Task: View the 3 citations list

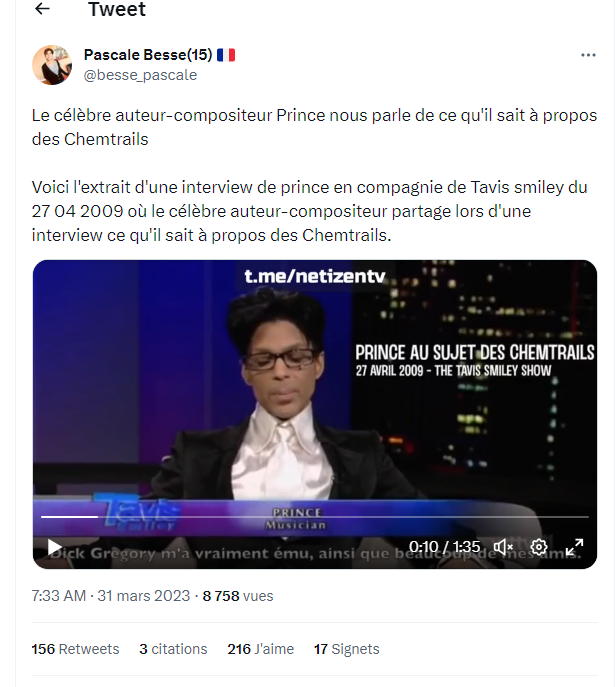Action: [x=173, y=649]
